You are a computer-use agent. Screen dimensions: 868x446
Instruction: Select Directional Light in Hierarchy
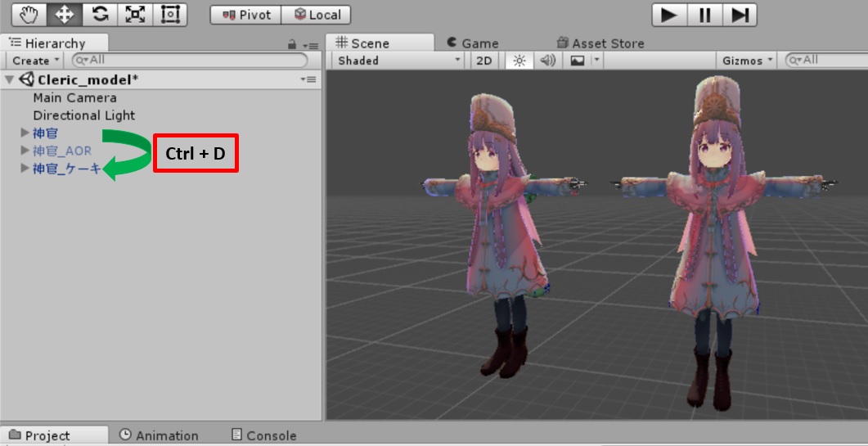(83, 115)
